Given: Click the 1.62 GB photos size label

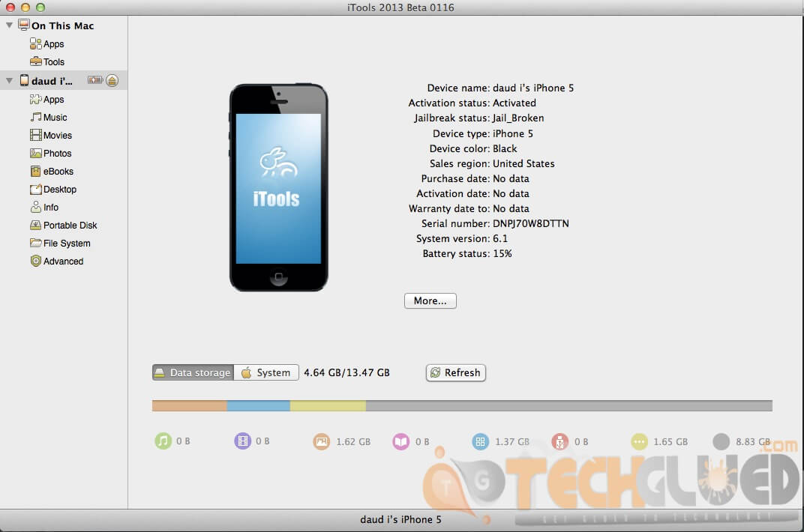Looking at the screenshot, I should (353, 441).
